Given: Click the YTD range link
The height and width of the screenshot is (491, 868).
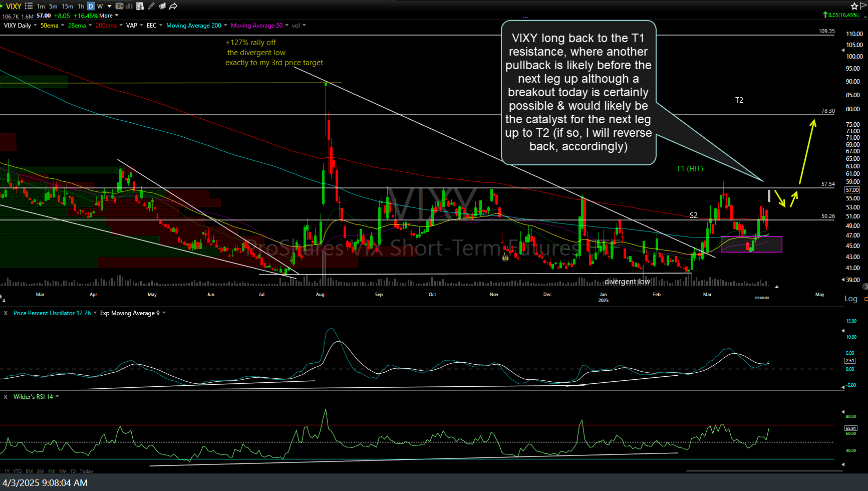Looking at the screenshot, I should 18,471.
